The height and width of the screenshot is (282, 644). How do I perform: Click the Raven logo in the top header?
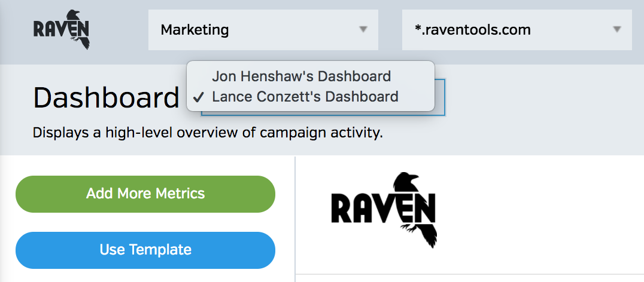point(62,29)
